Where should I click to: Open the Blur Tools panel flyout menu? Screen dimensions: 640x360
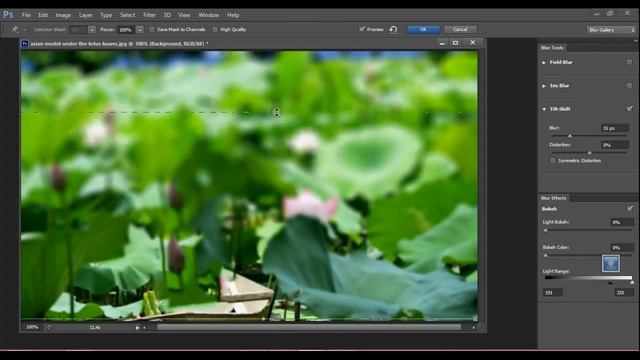tap(636, 41)
